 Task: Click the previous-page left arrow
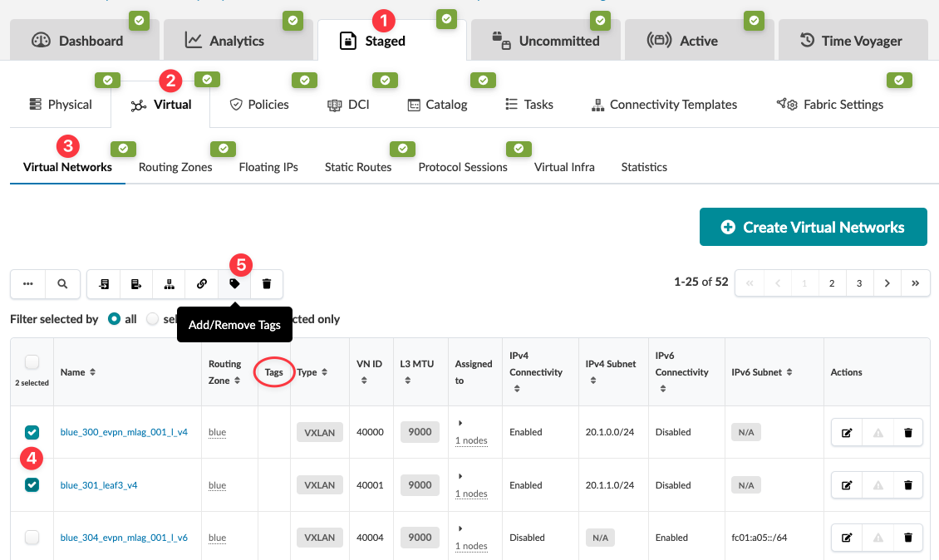[777, 283]
